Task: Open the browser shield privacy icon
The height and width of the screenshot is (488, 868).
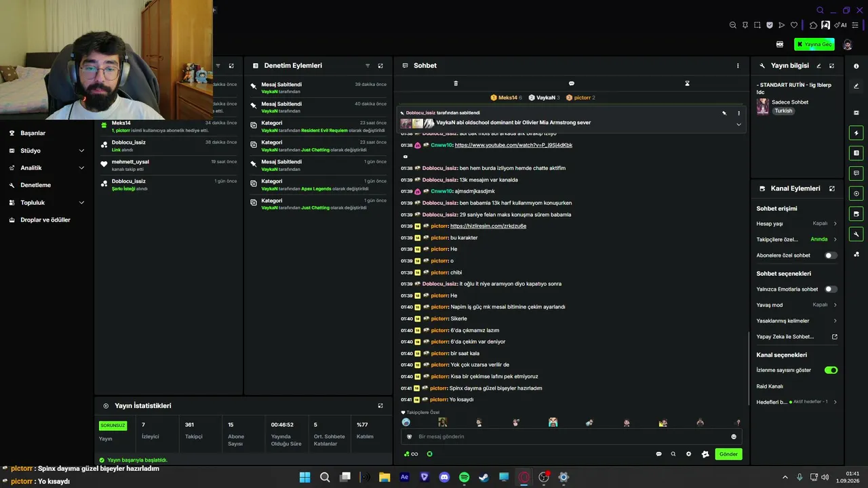Action: [770, 25]
